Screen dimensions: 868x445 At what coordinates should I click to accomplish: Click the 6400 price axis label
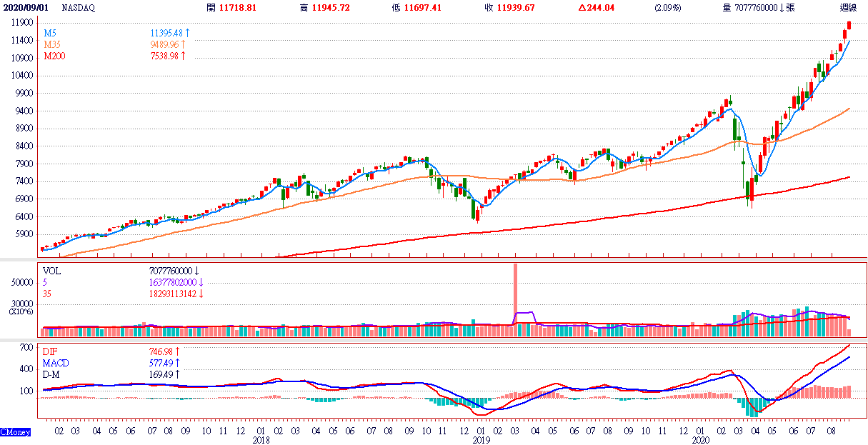(x=26, y=216)
